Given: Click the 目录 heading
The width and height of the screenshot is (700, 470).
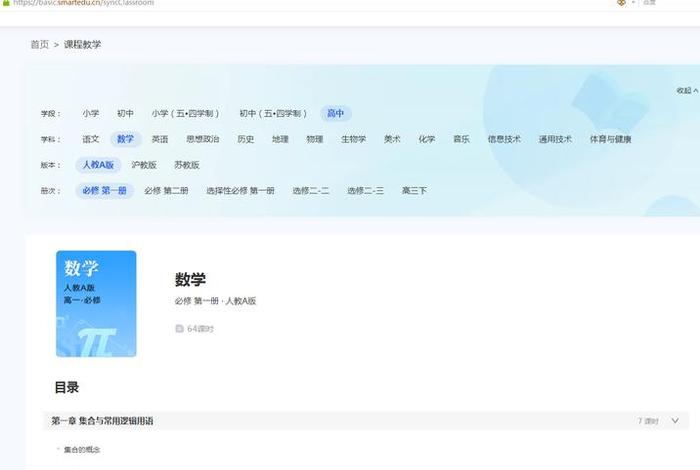Looking at the screenshot, I should [x=67, y=387].
